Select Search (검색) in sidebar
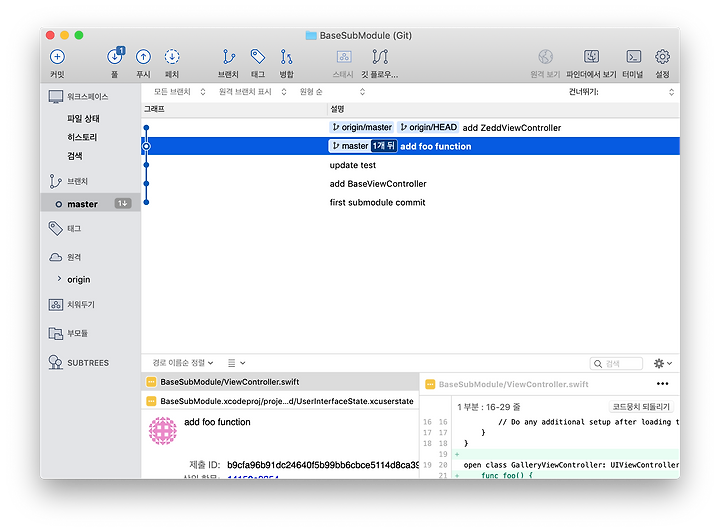 75,156
